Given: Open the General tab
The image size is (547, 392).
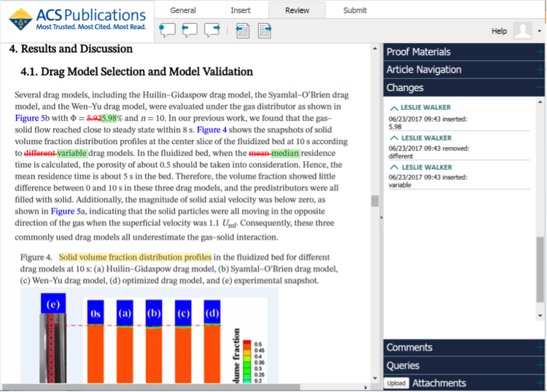Looking at the screenshot, I should pyautogui.click(x=183, y=10).
